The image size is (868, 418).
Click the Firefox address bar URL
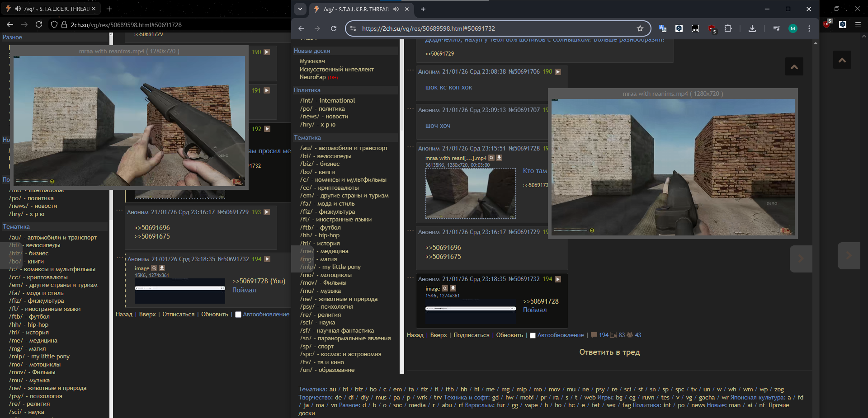(x=126, y=25)
